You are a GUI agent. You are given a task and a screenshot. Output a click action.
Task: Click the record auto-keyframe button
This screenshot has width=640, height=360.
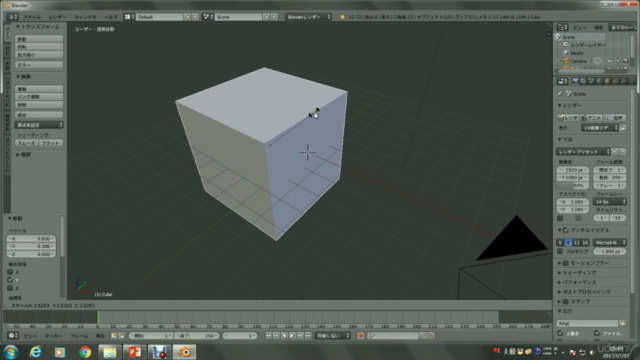click(x=360, y=336)
